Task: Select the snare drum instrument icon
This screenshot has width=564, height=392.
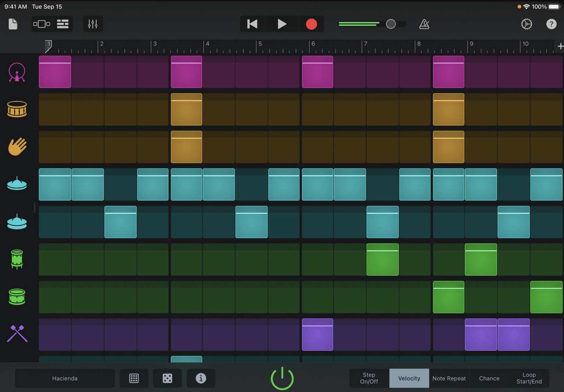Action: coord(17,109)
